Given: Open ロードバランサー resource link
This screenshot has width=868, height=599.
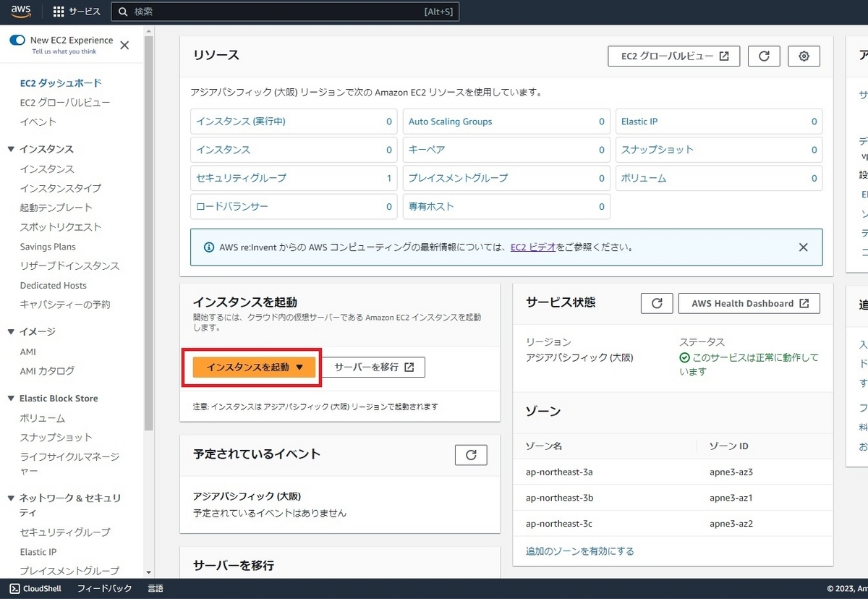Looking at the screenshot, I should pyautogui.click(x=232, y=206).
